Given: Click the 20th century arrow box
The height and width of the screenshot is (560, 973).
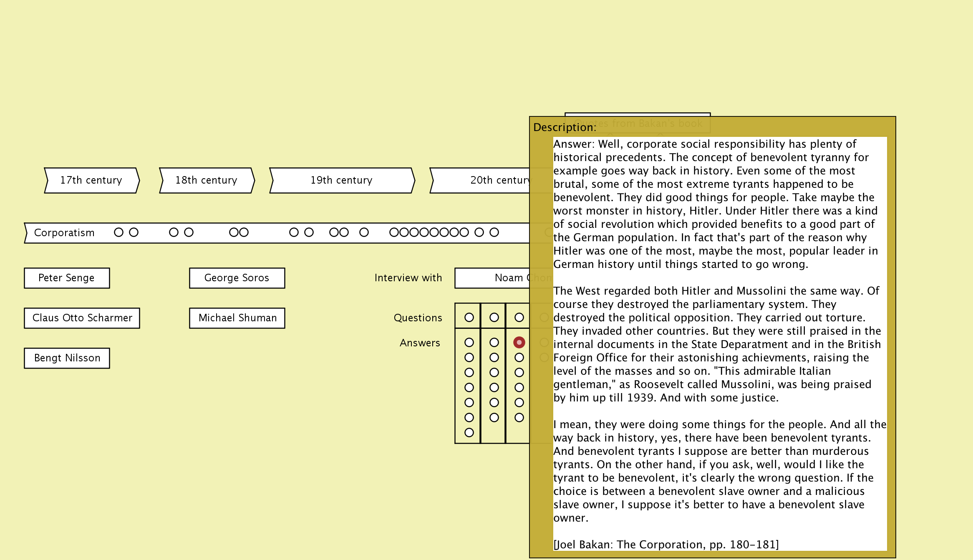Looking at the screenshot, I should (480, 180).
